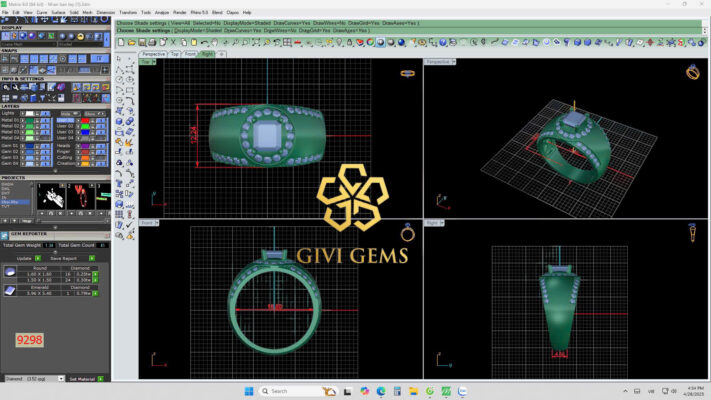Click the New file icon in the toolbar
Screen dimensions: 711x400
tap(121, 42)
